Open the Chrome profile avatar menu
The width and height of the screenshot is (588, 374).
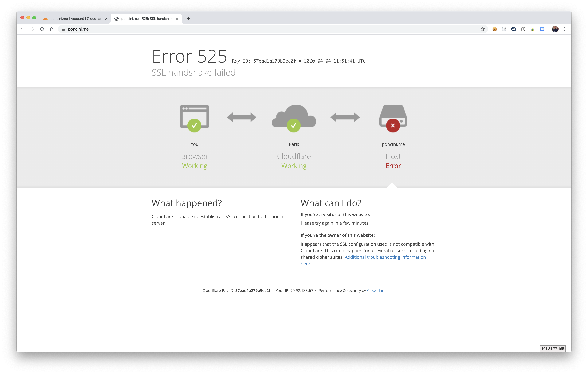point(555,29)
